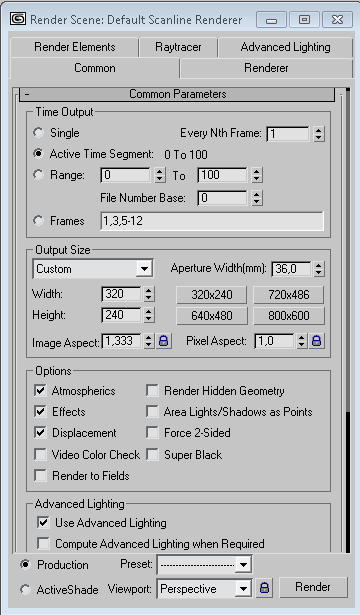Viewport: 360px width, 615px height.
Task: Toggle the viewport lock icon near Render
Action: (265, 587)
